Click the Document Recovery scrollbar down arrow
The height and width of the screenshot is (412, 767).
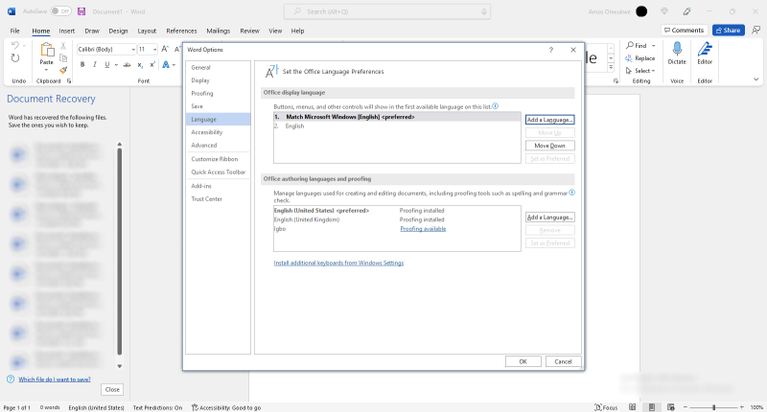tap(119, 366)
